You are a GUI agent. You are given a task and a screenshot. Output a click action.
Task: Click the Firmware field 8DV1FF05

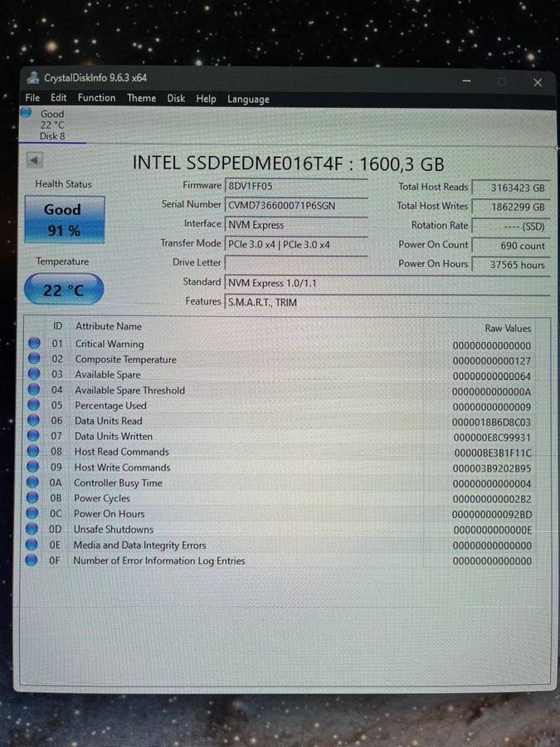click(296, 186)
